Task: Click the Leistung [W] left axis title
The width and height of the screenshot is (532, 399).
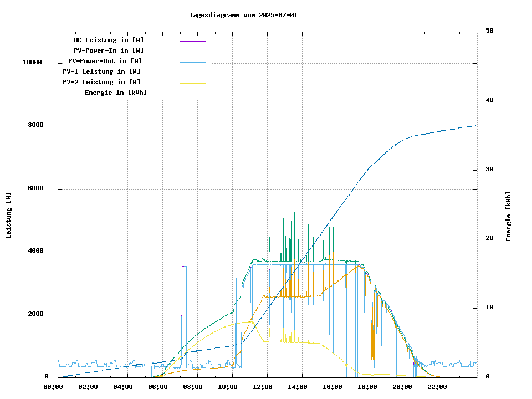Action: pos(9,216)
